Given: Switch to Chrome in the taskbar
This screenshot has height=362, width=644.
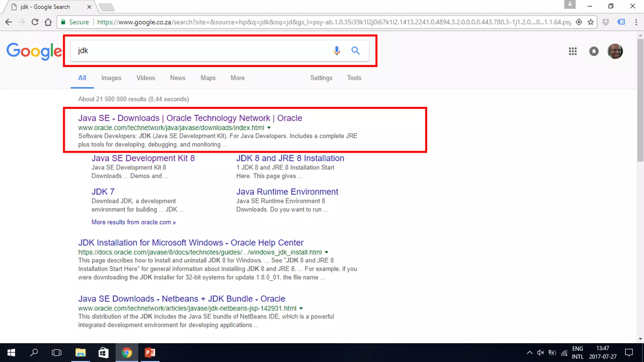Looking at the screenshot, I should click(x=127, y=353).
